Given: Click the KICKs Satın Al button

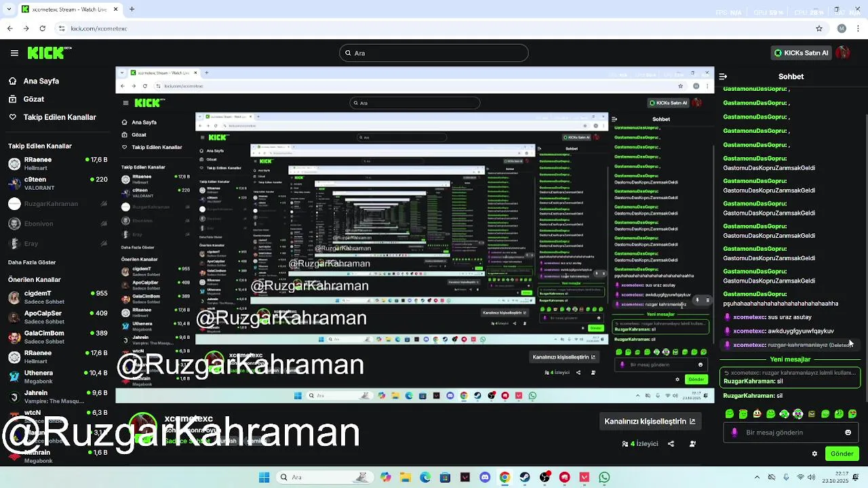Looking at the screenshot, I should coord(801,53).
